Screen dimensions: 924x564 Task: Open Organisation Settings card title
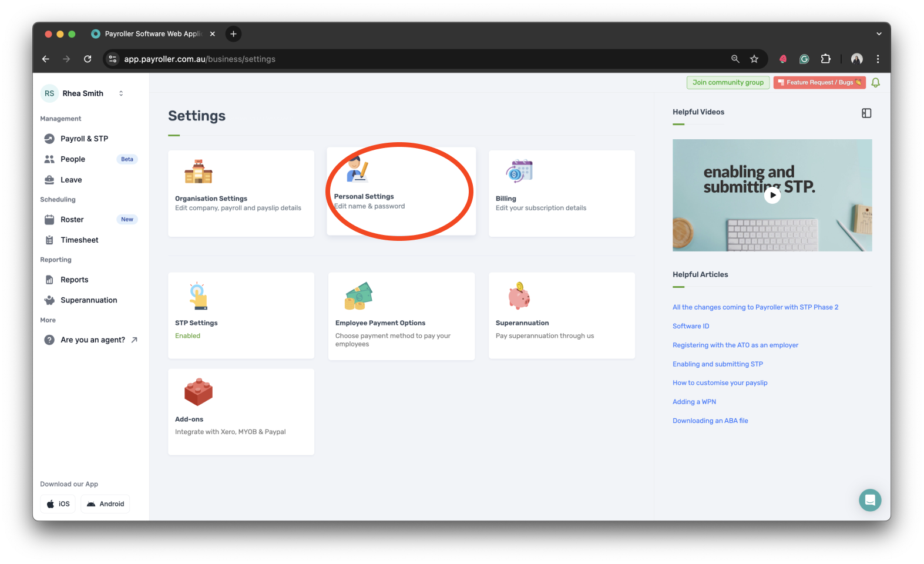click(211, 199)
